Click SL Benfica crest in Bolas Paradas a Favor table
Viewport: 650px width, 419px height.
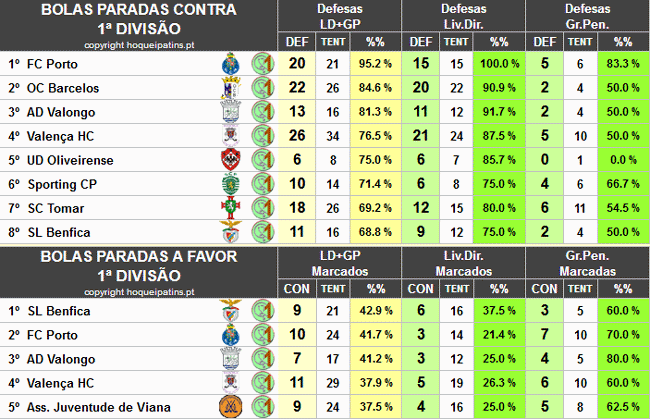(233, 311)
